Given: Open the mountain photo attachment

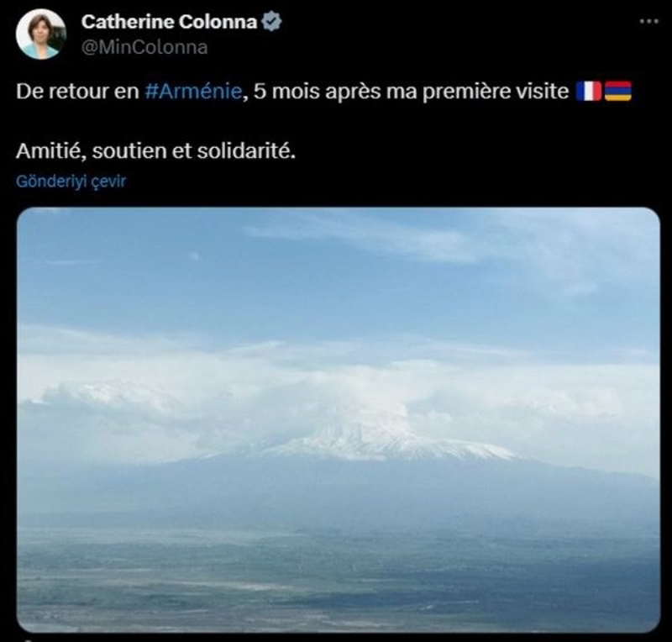Looking at the screenshot, I should (339, 419).
